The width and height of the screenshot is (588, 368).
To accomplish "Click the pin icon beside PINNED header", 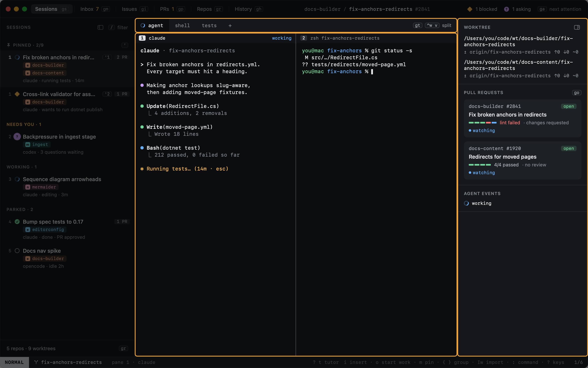I will click(9, 45).
